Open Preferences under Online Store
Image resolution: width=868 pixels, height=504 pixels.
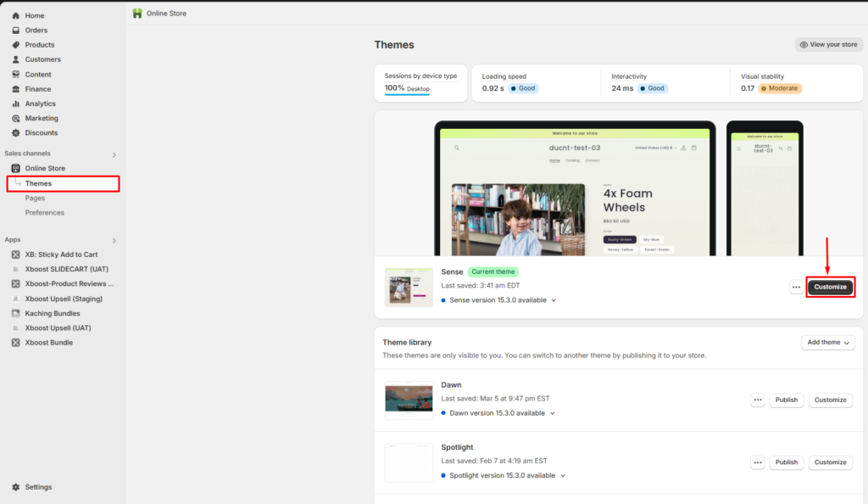click(44, 212)
